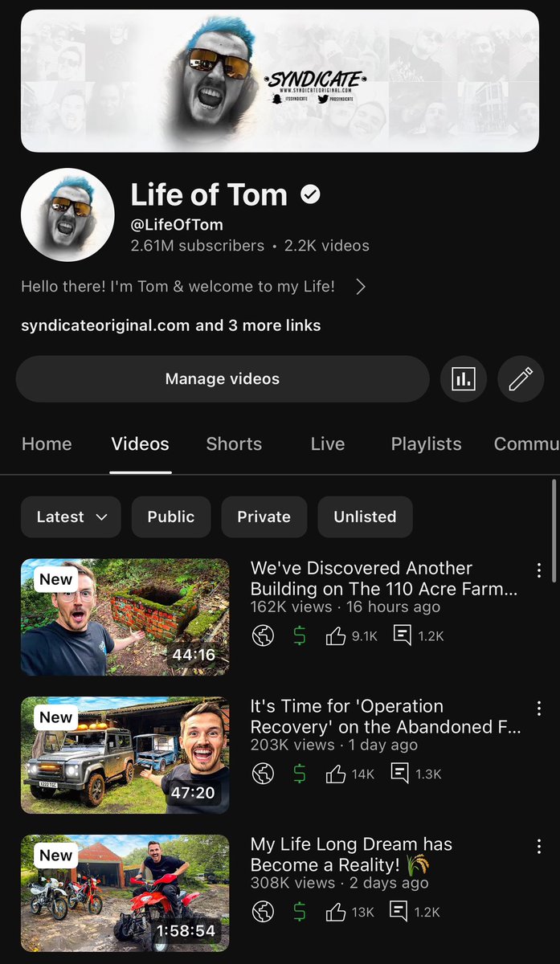Screen dimensions: 560x964
Task: Tap verified checkmark badge beside Life of Tom
Action: point(311,194)
